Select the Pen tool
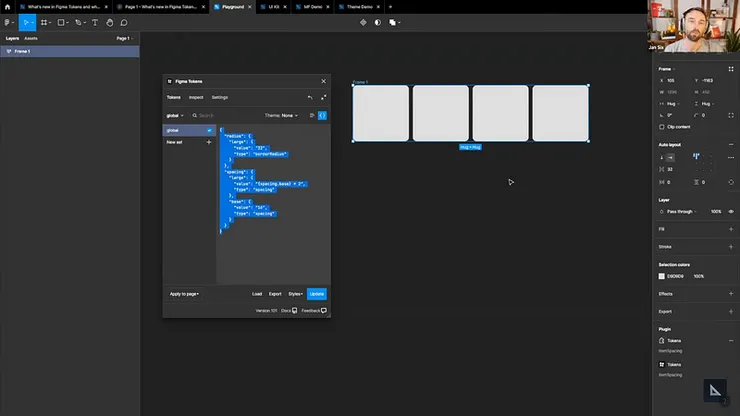This screenshot has width=740, height=416. [80, 22]
